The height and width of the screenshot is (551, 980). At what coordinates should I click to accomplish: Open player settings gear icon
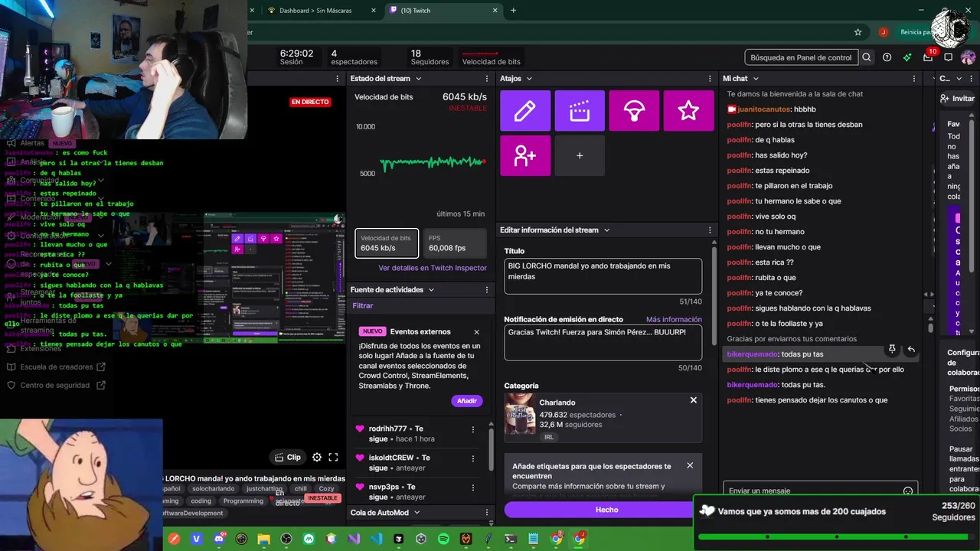coord(317,457)
